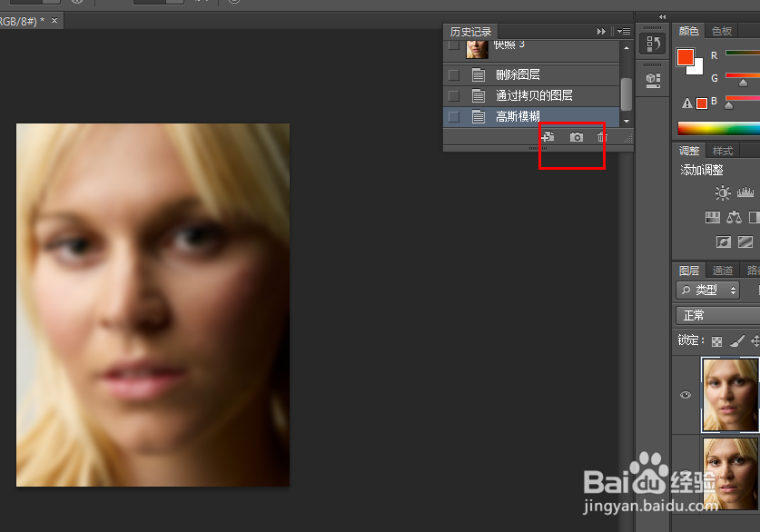
Task: Lock transparent pixels checkerboard icon
Action: 716,341
